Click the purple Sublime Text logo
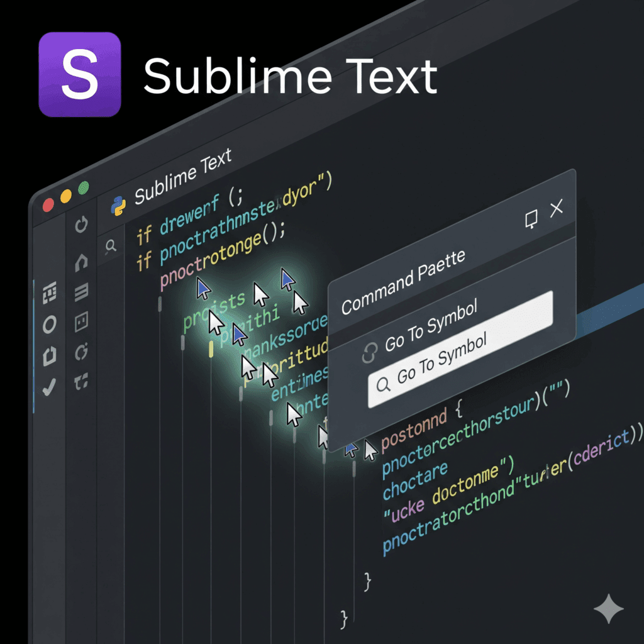644x644 pixels. click(x=79, y=74)
